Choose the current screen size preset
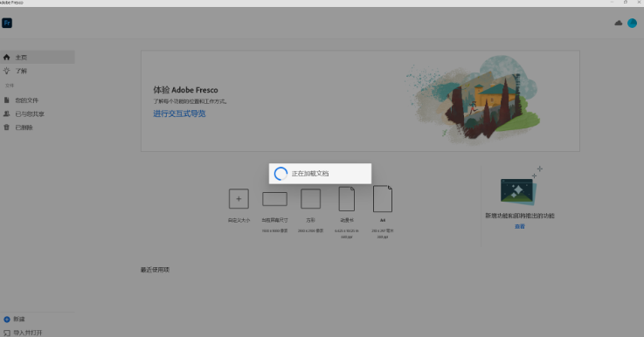 (x=274, y=199)
